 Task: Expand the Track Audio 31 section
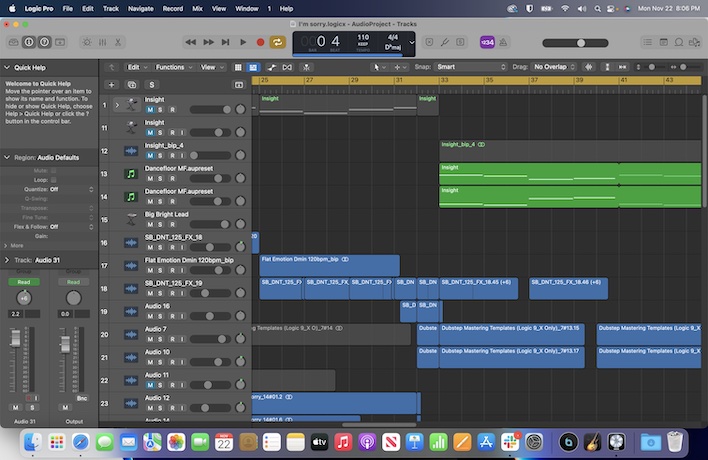[7, 260]
